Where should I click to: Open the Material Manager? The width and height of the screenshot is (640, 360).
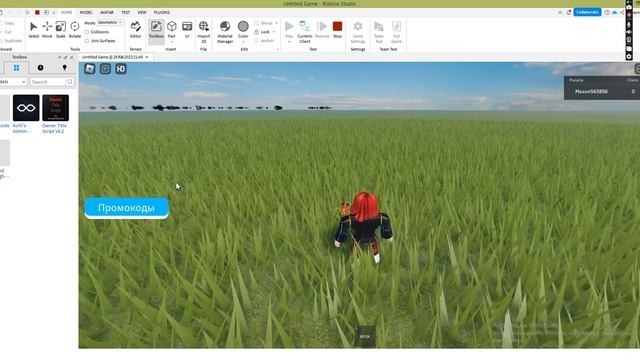click(224, 32)
